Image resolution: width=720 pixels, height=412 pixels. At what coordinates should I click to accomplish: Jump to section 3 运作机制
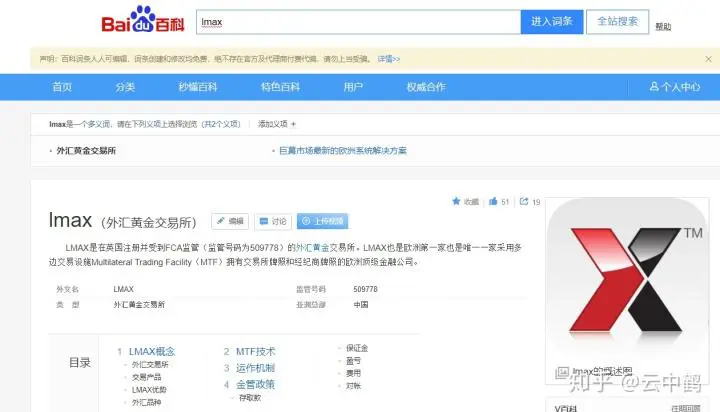point(255,368)
